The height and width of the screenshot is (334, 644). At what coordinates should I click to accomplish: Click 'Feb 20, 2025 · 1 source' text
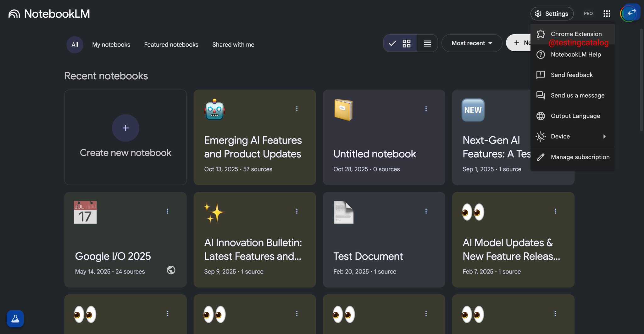click(x=365, y=272)
